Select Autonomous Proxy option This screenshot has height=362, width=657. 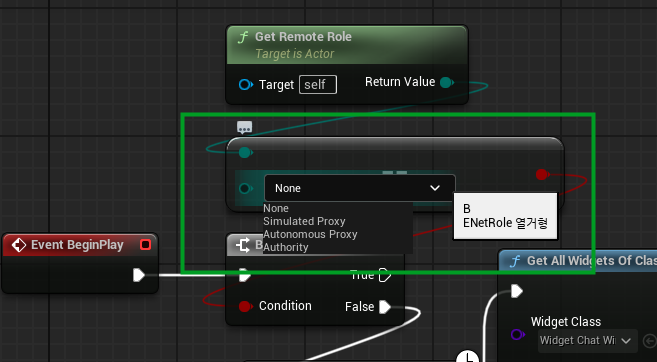310,234
